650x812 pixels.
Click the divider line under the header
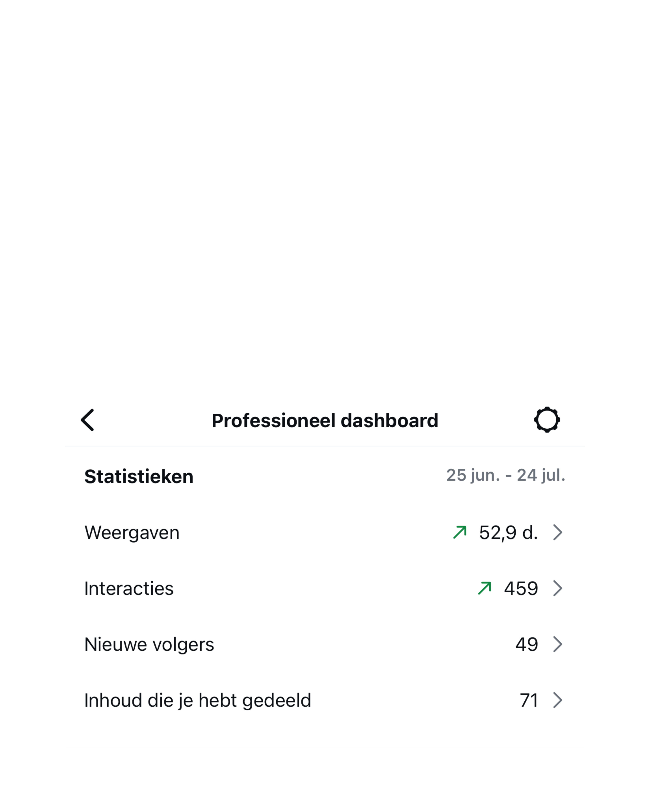tap(325, 446)
